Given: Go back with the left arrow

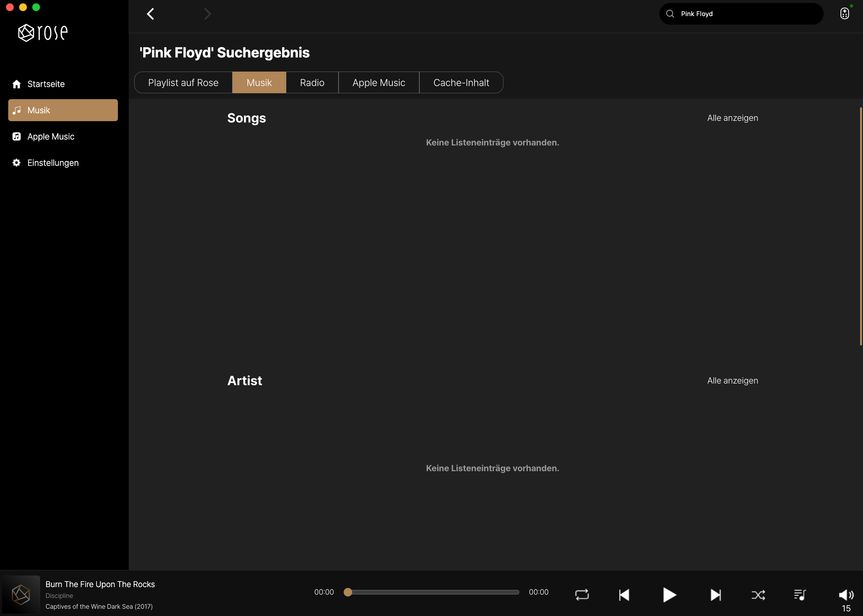Looking at the screenshot, I should pos(151,14).
